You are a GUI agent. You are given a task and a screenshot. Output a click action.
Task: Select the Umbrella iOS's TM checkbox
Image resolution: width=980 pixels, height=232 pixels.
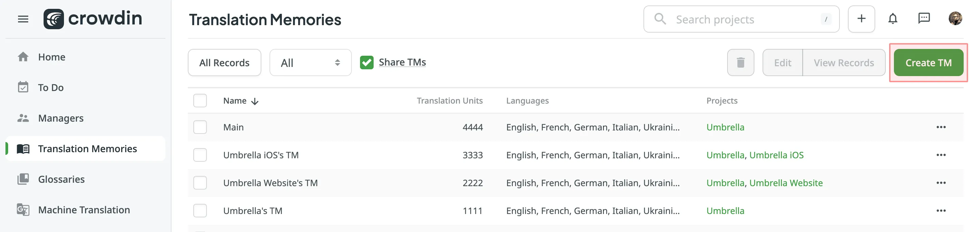pos(200,155)
